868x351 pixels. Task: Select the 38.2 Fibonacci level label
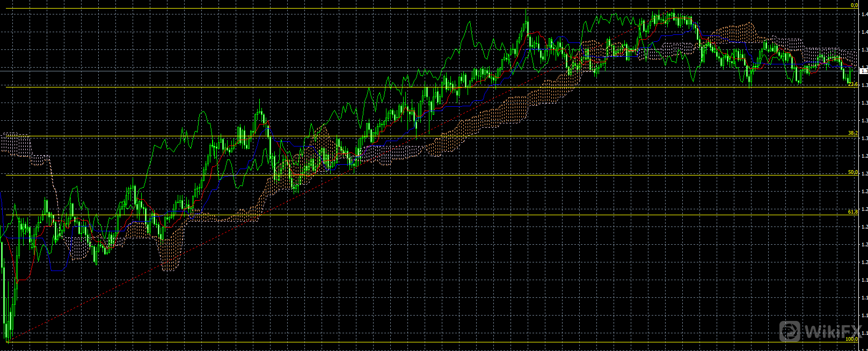pos(853,133)
